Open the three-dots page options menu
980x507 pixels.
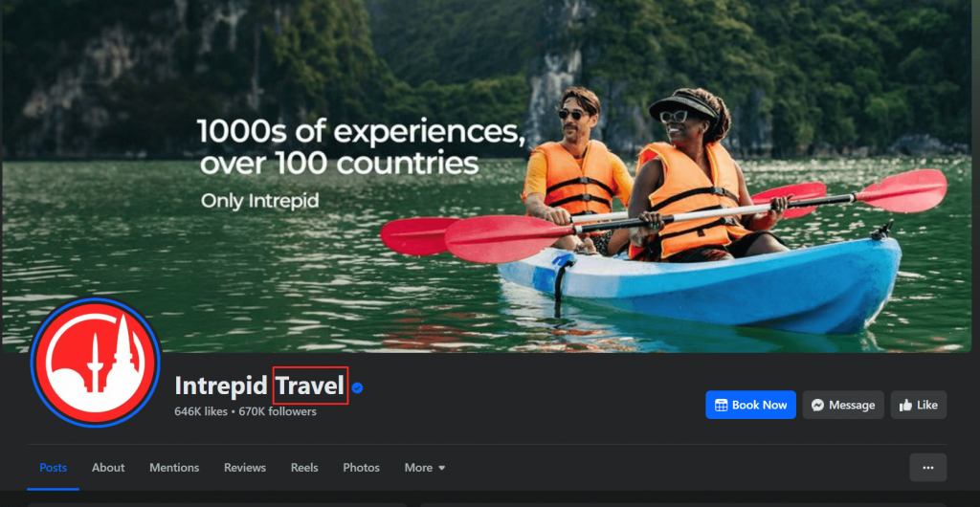pos(928,468)
